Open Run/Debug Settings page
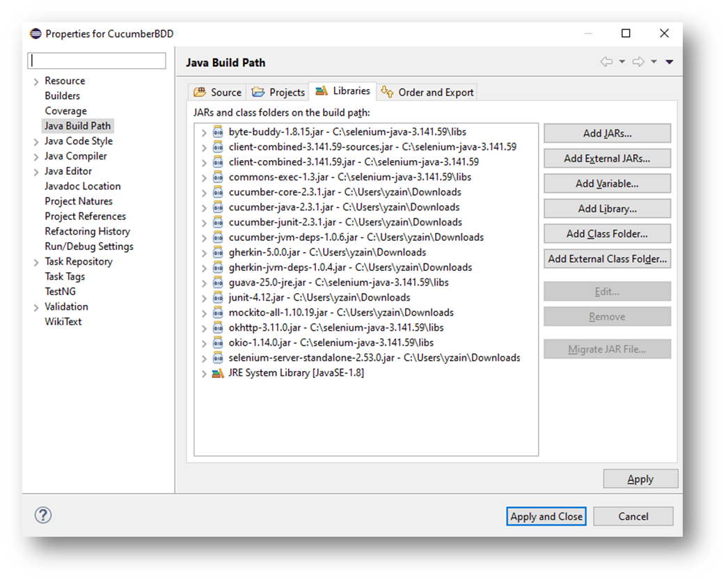The height and width of the screenshot is (582, 728). 88,246
